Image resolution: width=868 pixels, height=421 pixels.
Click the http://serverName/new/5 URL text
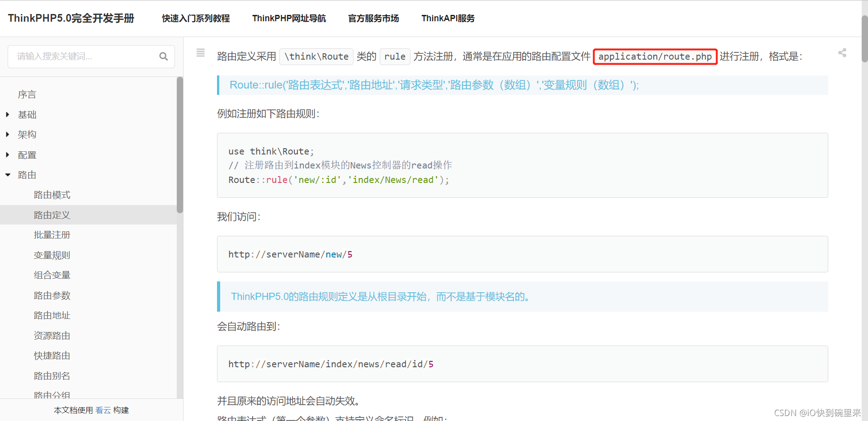tap(290, 254)
